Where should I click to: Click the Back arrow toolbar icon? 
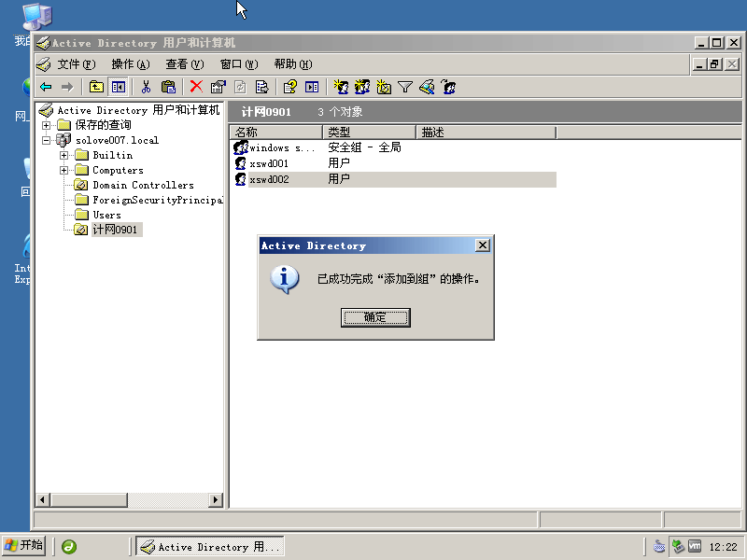[45, 87]
